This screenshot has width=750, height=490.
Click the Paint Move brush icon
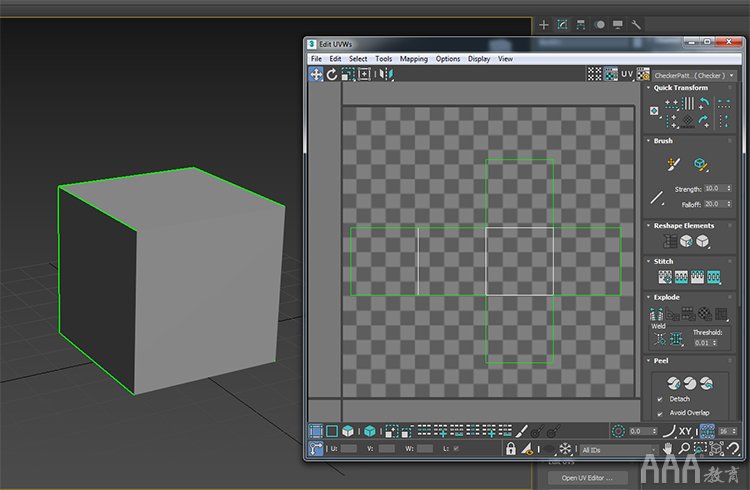click(673, 164)
